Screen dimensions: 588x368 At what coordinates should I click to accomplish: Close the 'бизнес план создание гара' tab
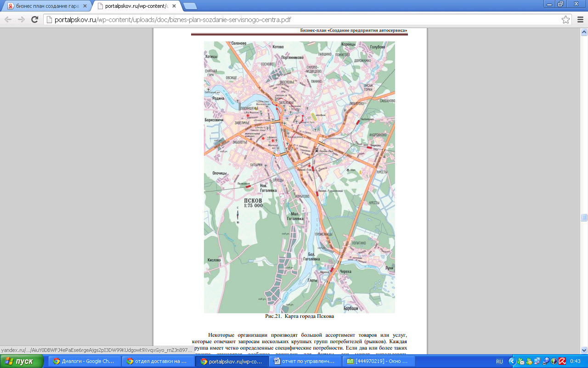point(85,6)
